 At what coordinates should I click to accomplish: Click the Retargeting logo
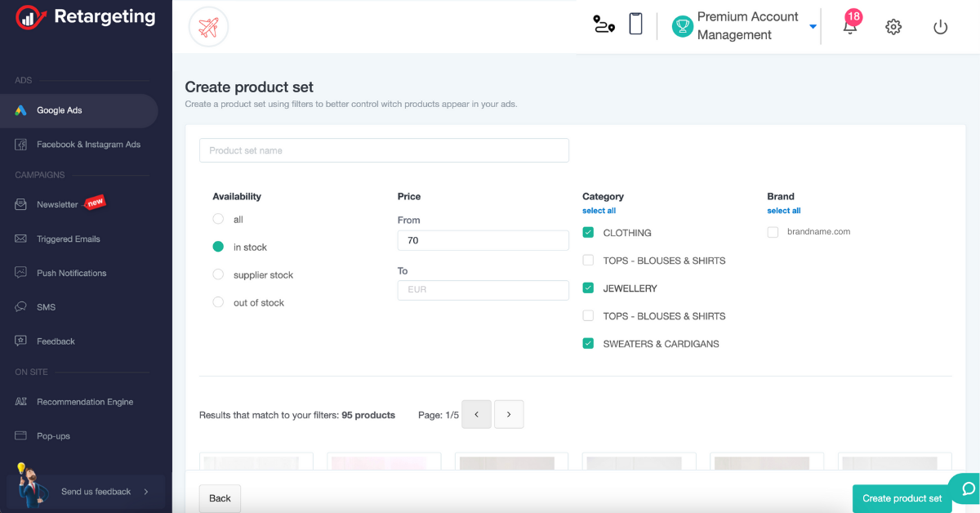click(x=85, y=17)
